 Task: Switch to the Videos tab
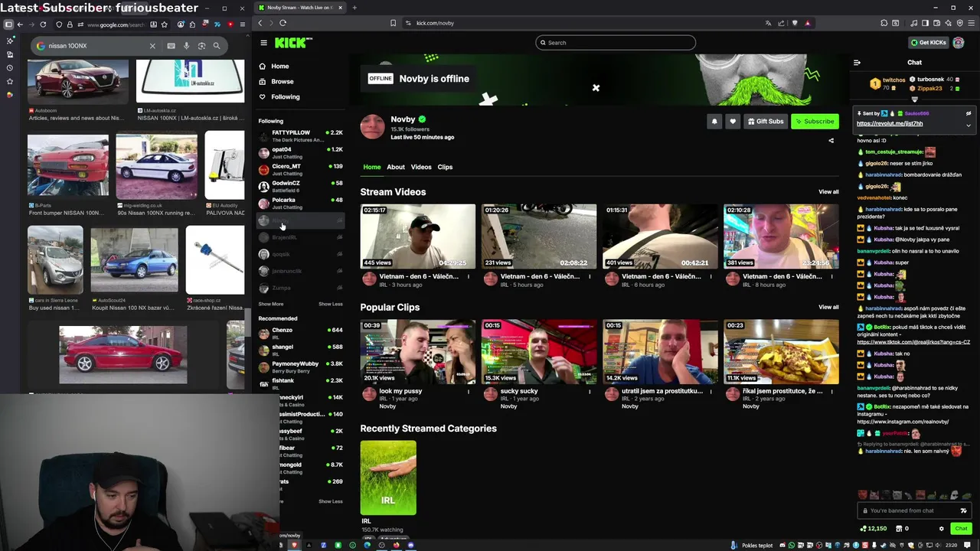421,167
